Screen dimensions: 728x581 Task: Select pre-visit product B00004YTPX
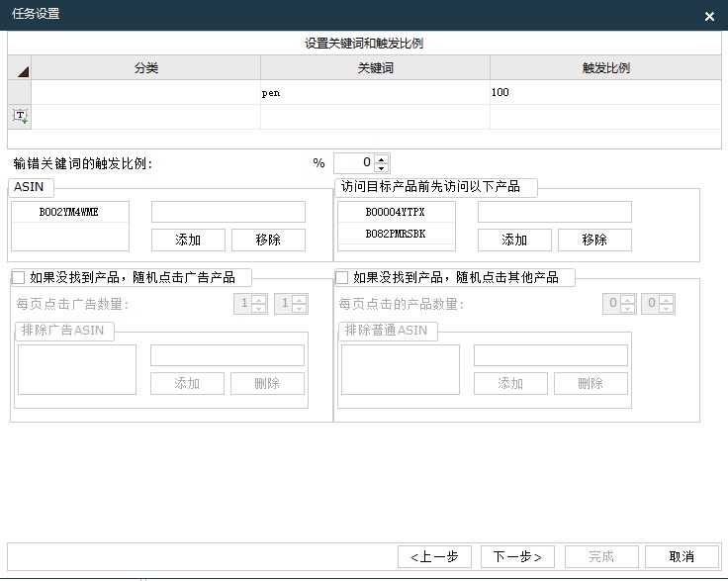coord(396,212)
